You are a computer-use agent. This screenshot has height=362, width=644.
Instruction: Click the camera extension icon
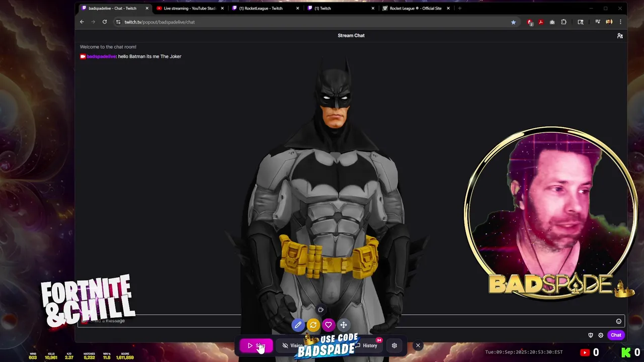coord(552,22)
